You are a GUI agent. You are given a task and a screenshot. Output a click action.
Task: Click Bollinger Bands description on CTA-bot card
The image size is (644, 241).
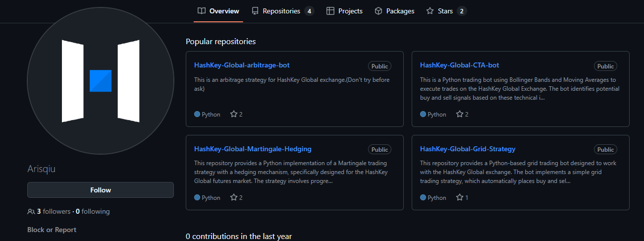[x=520, y=89]
